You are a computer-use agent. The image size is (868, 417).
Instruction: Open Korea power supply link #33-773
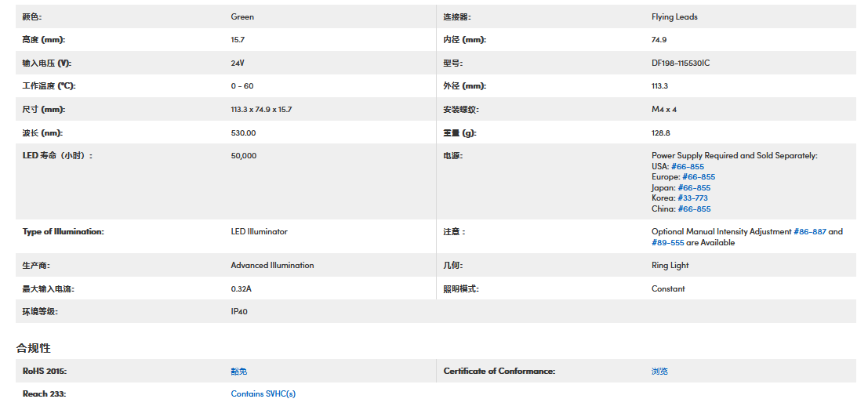tap(692, 198)
